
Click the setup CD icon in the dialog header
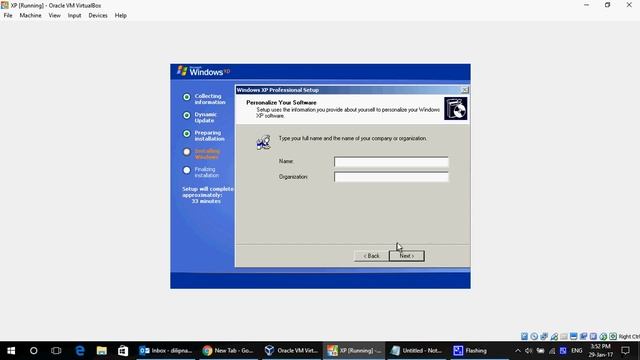point(456,109)
